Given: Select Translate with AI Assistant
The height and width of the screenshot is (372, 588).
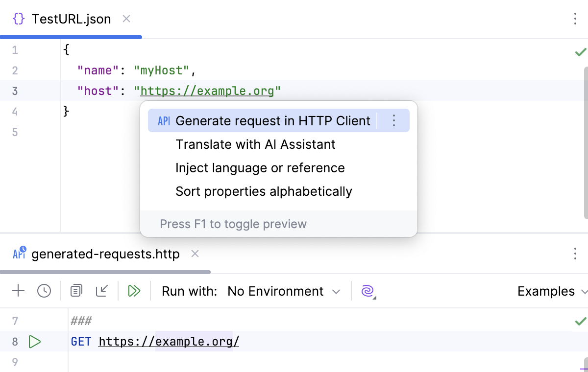Looking at the screenshot, I should click(x=255, y=144).
